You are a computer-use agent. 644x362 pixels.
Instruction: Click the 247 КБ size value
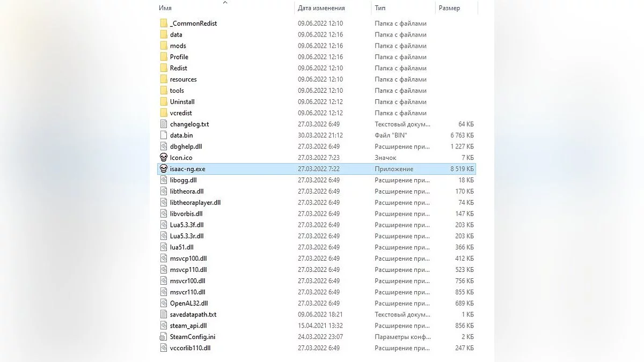click(x=464, y=348)
